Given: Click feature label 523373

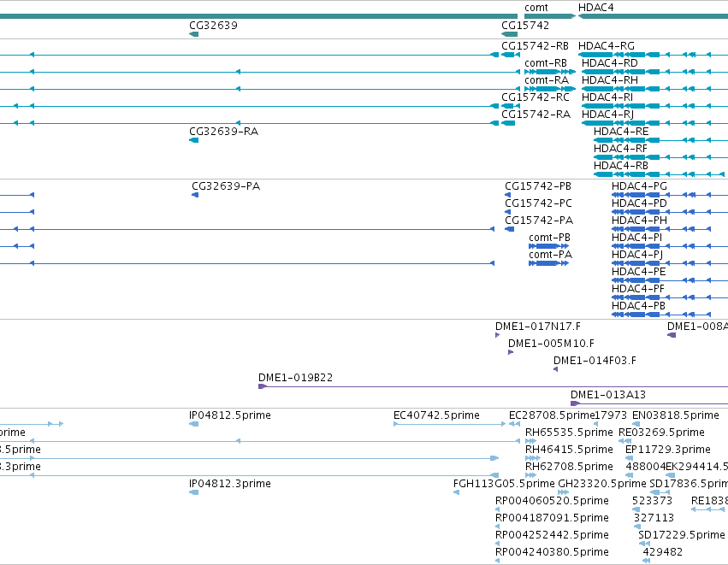Looking at the screenshot, I should pyautogui.click(x=652, y=502).
